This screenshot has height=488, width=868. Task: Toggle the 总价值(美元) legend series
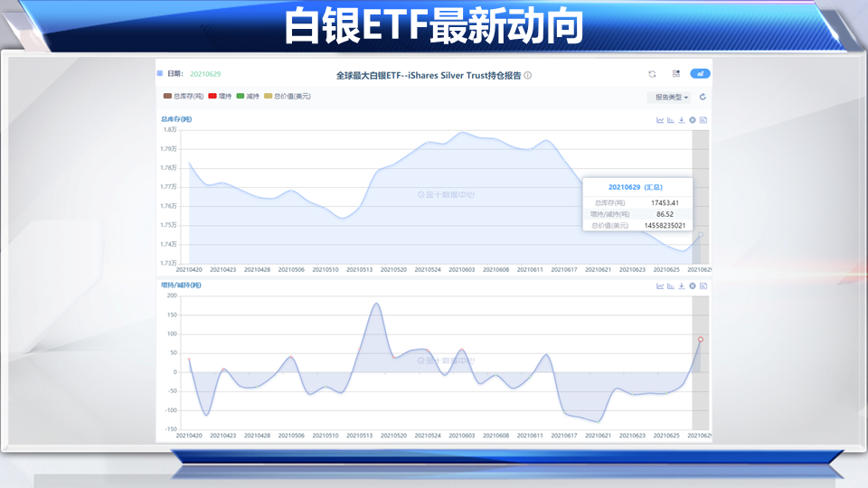288,97
